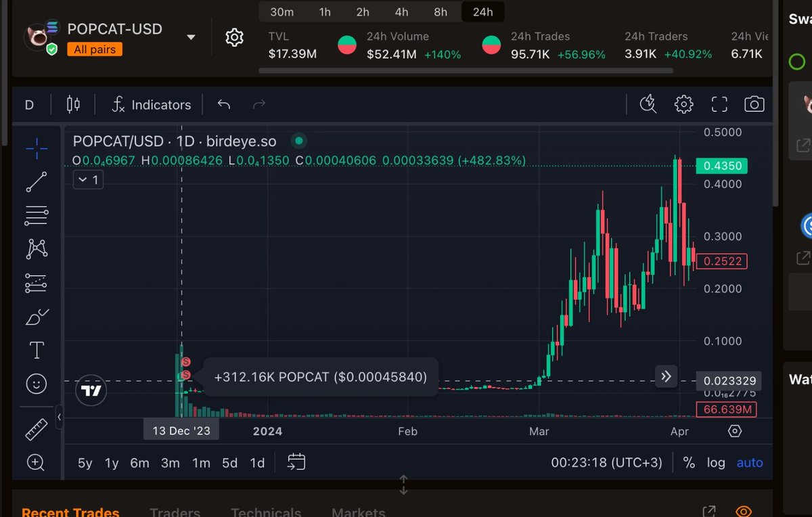Collapse the drawing toolbar side arrow
The height and width of the screenshot is (517, 812).
60,418
